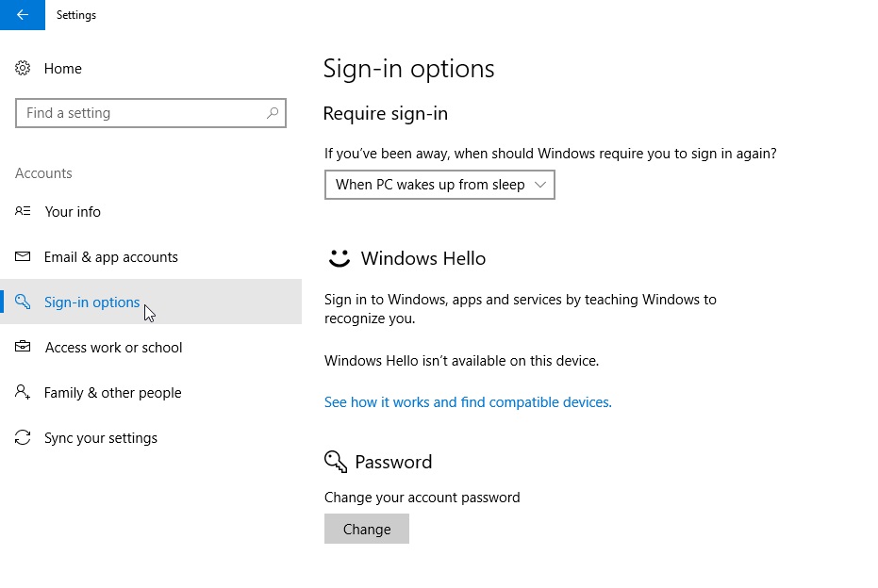Click the Email & app accounts envelope icon
This screenshot has width=878, height=588.
[23, 256]
